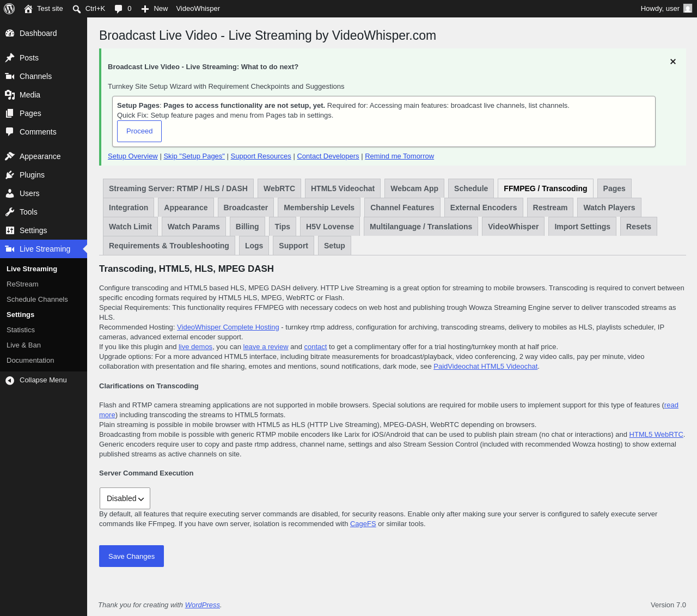The width and height of the screenshot is (697, 616).
Task: Click the Appearance paintbrush icon
Action: click(10, 156)
